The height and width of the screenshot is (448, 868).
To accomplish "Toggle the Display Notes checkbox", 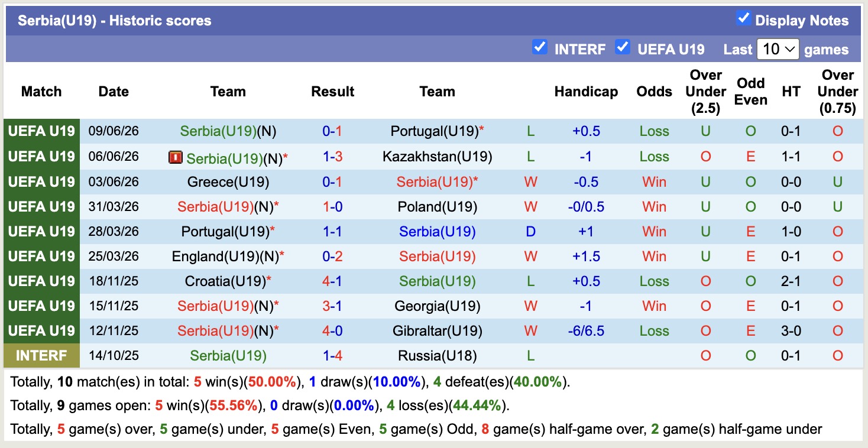I will coord(743,18).
